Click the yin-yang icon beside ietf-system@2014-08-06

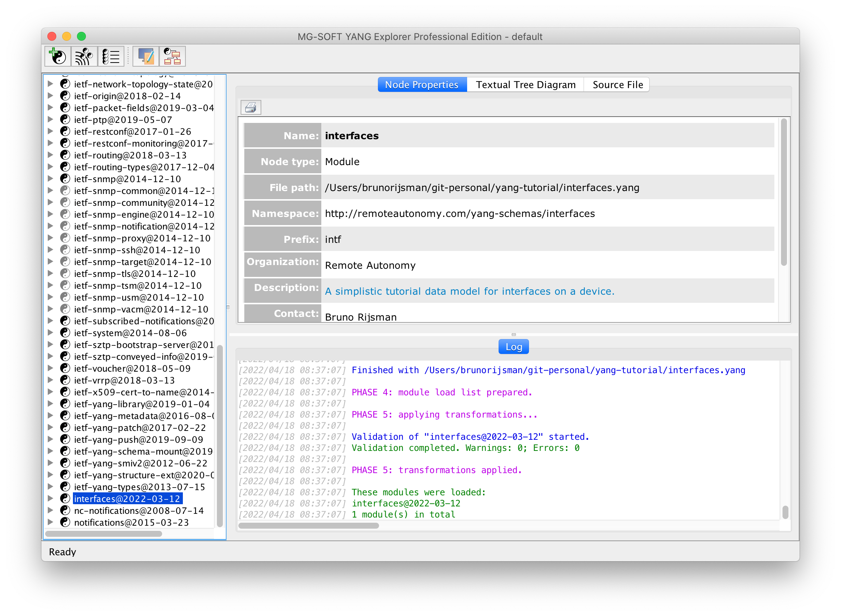[65, 332]
